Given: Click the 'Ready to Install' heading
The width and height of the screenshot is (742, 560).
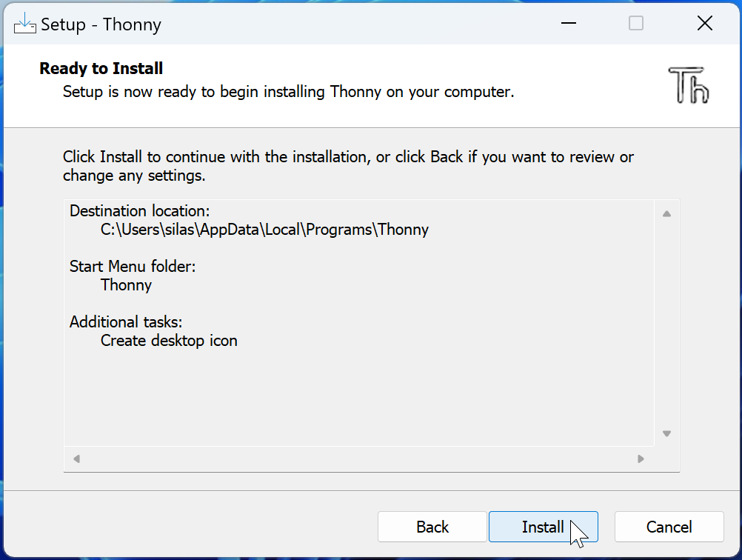Looking at the screenshot, I should click(101, 68).
